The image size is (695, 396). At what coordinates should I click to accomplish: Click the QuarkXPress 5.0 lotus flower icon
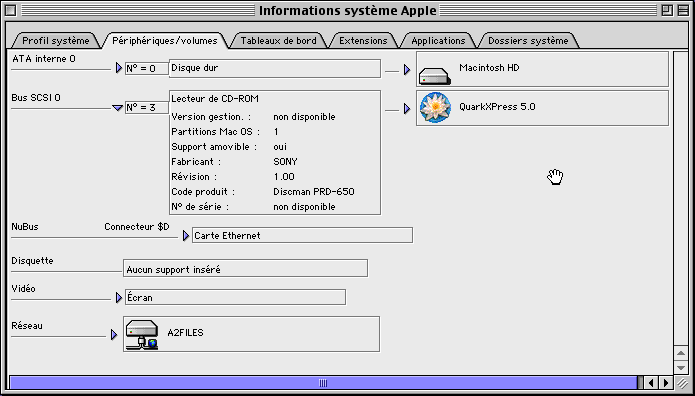[x=435, y=108]
